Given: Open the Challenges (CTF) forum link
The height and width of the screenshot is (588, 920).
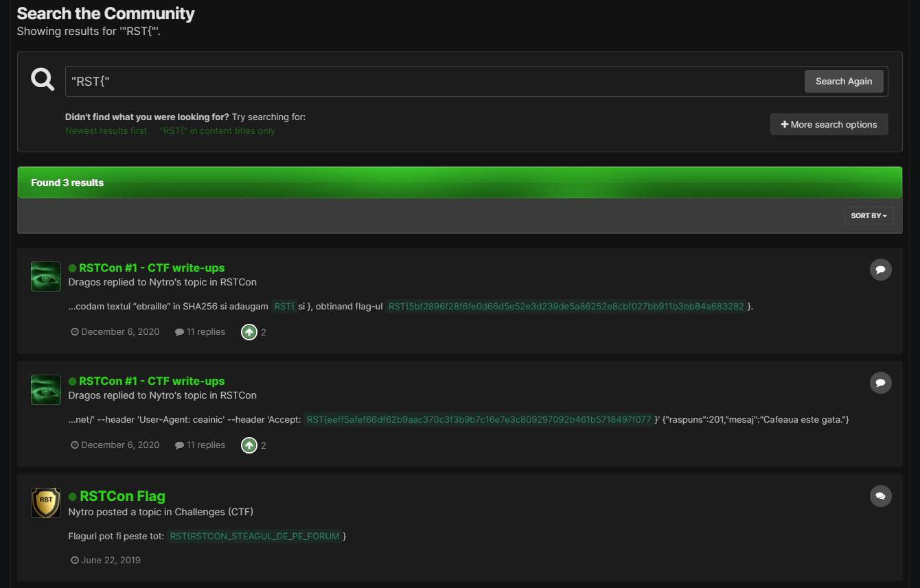Looking at the screenshot, I should (214, 512).
